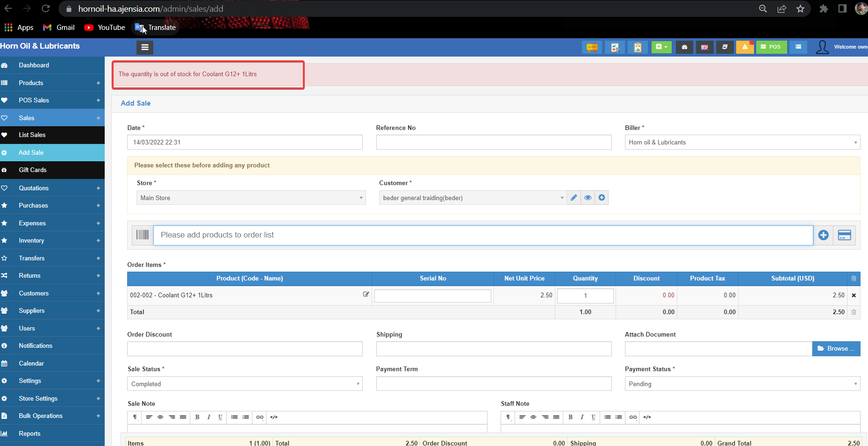This screenshot has width=868, height=446.
Task: Click the Payment Term input field
Action: tap(494, 384)
